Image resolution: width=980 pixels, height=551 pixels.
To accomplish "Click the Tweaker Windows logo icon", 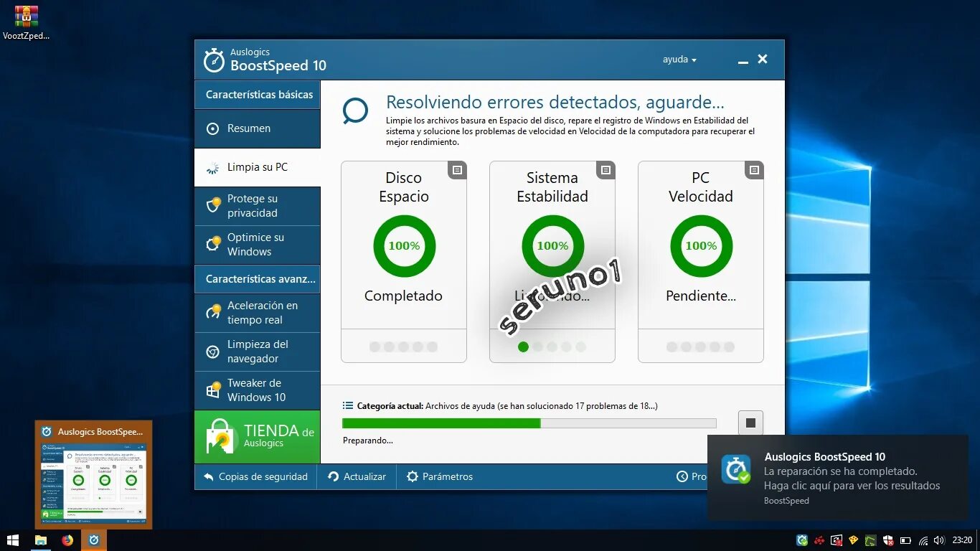I will tap(213, 390).
